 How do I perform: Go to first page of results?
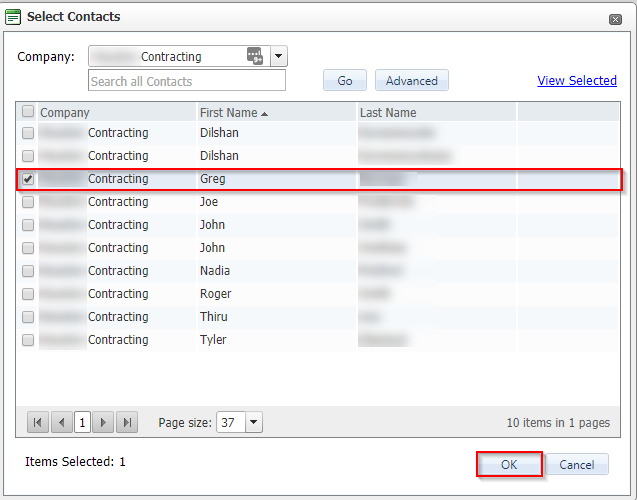pyautogui.click(x=38, y=422)
